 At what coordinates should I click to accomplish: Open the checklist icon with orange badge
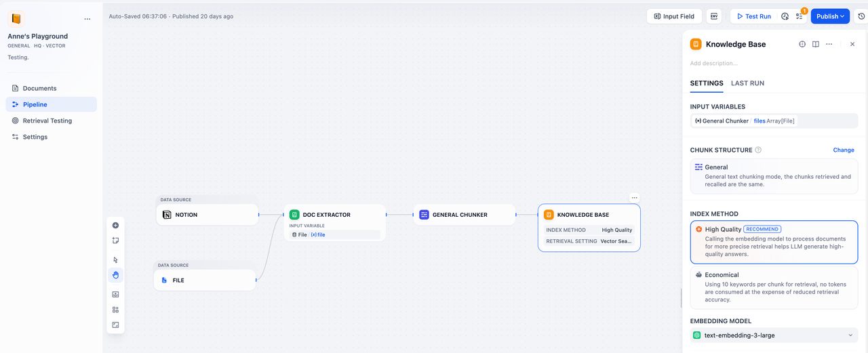click(800, 16)
